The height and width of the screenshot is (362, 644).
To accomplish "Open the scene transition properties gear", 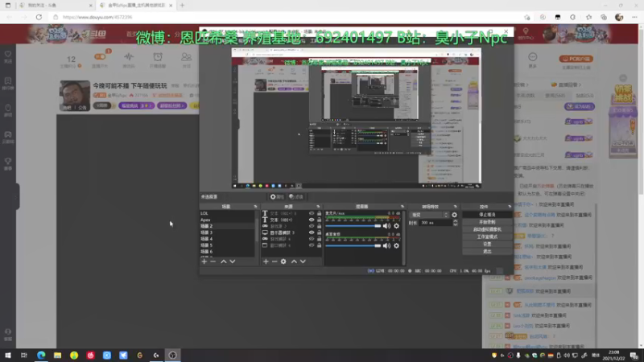I will (454, 215).
